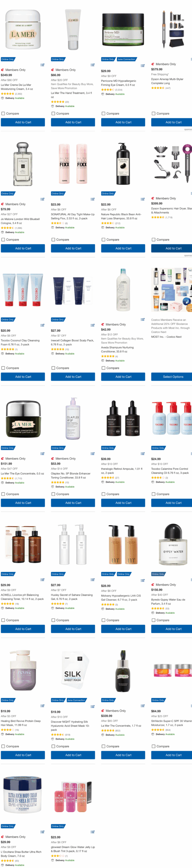Open La Mer The Eye Concentrate product link
This screenshot has height=868, width=192.
click(22, 474)
